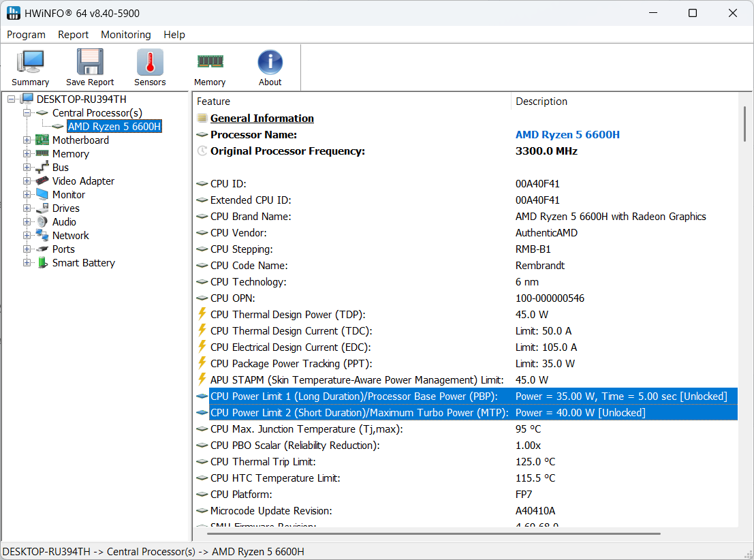Image resolution: width=754 pixels, height=560 pixels.
Task: Expand the Motherboard tree node
Action: click(27, 140)
